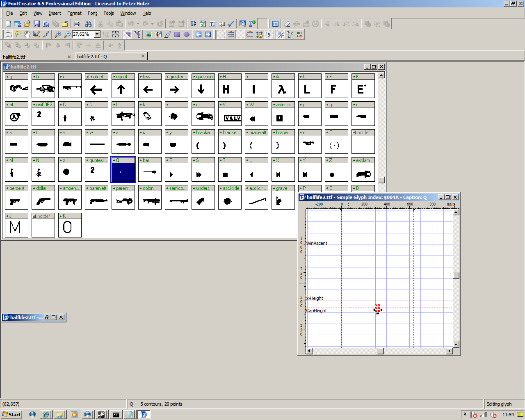
Task: Click the glyph overview window scrollbar thumb
Action: click(381, 180)
